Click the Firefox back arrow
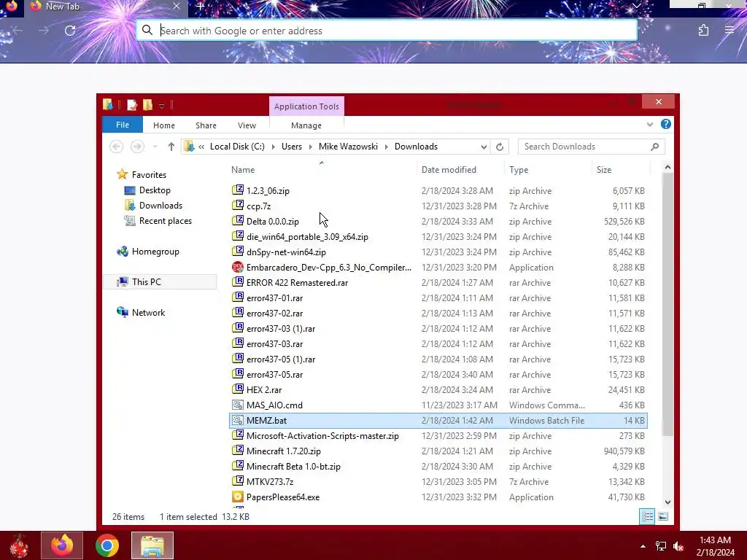The width and height of the screenshot is (747, 560). [18, 31]
